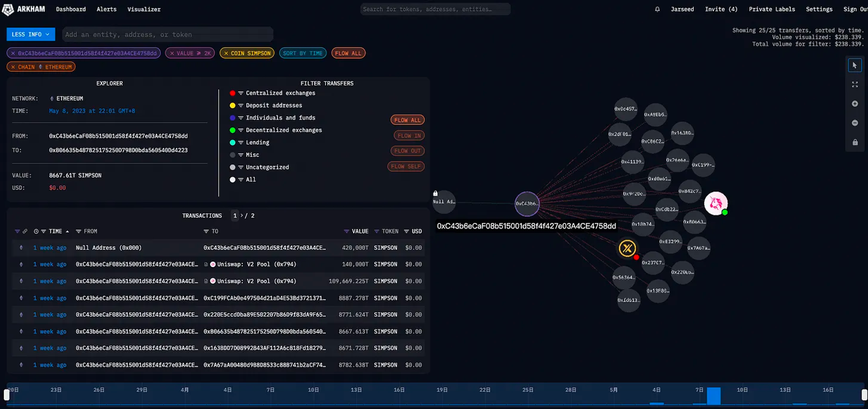This screenshot has width=868, height=409.
Task: Toggle Decentralized exchanges transfer filter
Action: point(275,130)
